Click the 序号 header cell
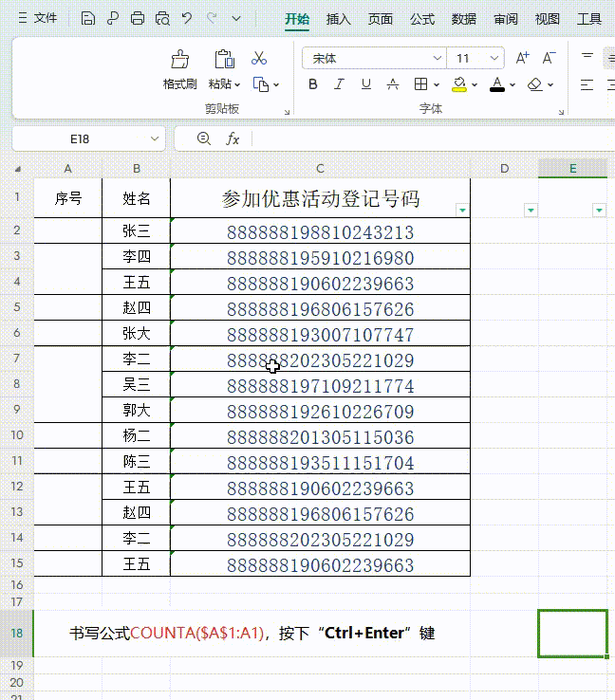This screenshot has height=700, width=615. click(x=68, y=198)
